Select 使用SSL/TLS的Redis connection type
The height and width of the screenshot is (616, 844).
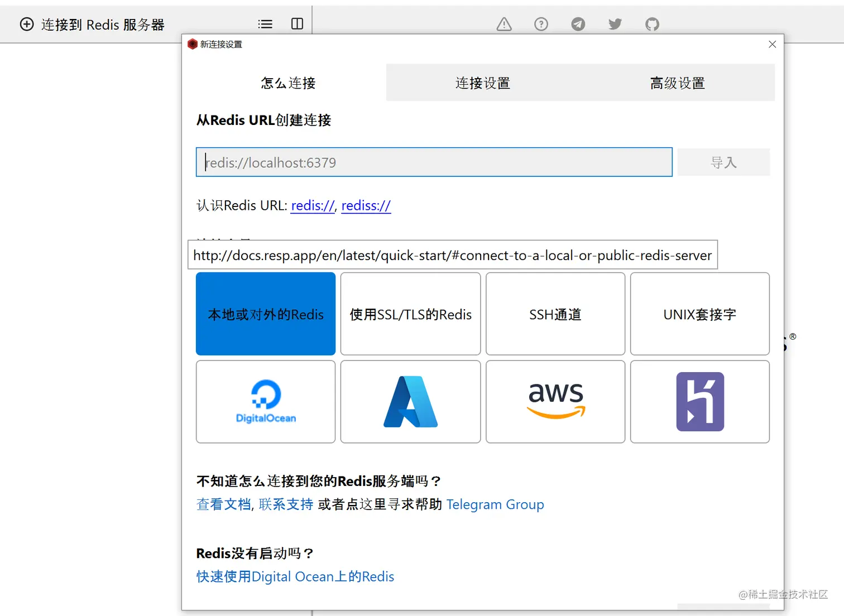411,314
